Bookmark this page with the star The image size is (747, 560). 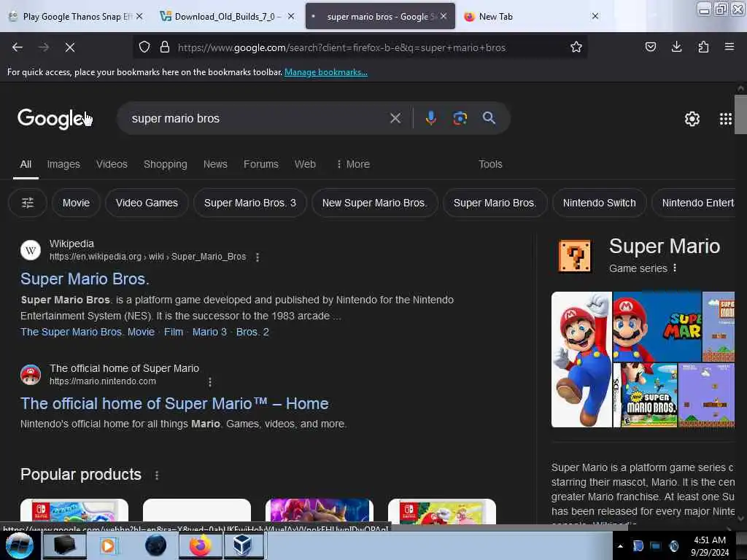pyautogui.click(x=576, y=47)
